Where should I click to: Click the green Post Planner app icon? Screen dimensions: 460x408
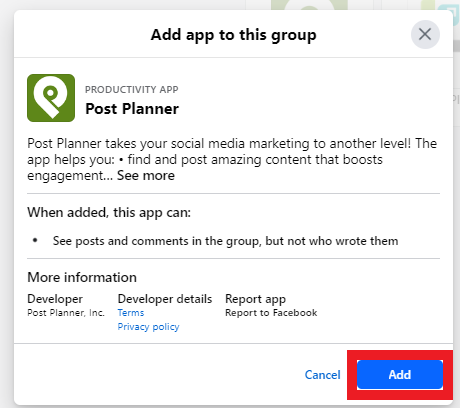point(51,98)
